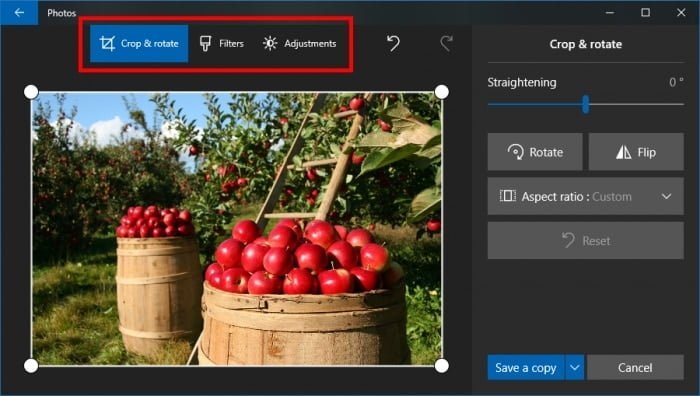Go back using the arrow button
The width and height of the screenshot is (700, 396).
tap(19, 13)
